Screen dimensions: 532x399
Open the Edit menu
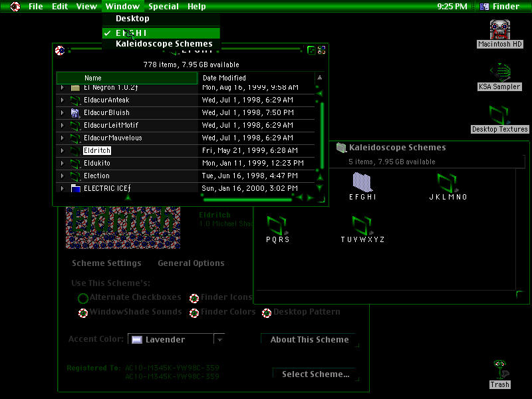pos(60,6)
